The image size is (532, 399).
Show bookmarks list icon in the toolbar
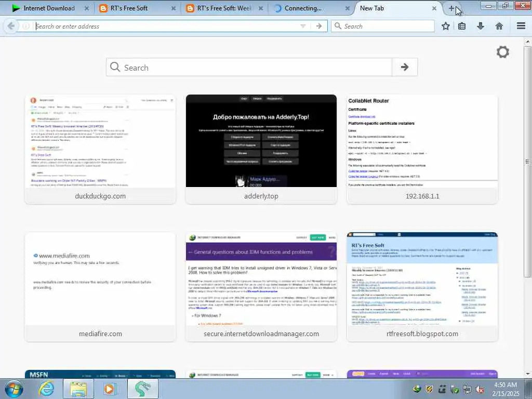(x=462, y=26)
